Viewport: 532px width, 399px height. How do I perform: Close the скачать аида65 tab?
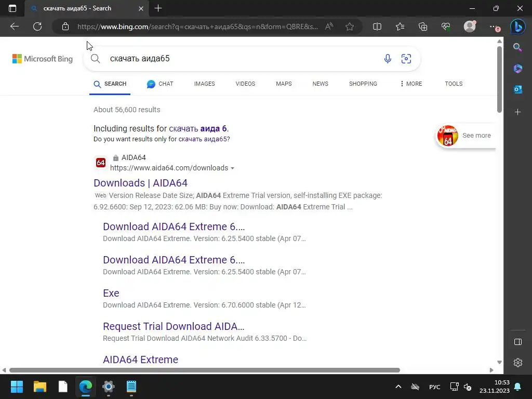(x=141, y=8)
